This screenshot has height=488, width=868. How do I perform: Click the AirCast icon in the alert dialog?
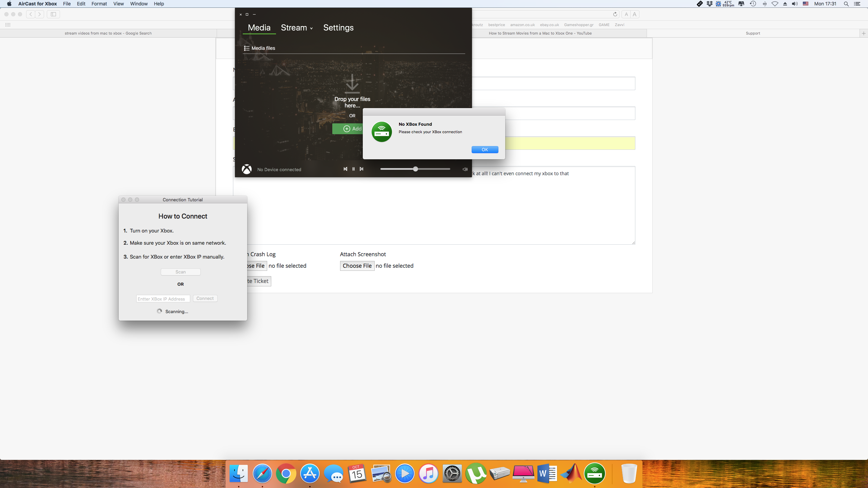382,132
